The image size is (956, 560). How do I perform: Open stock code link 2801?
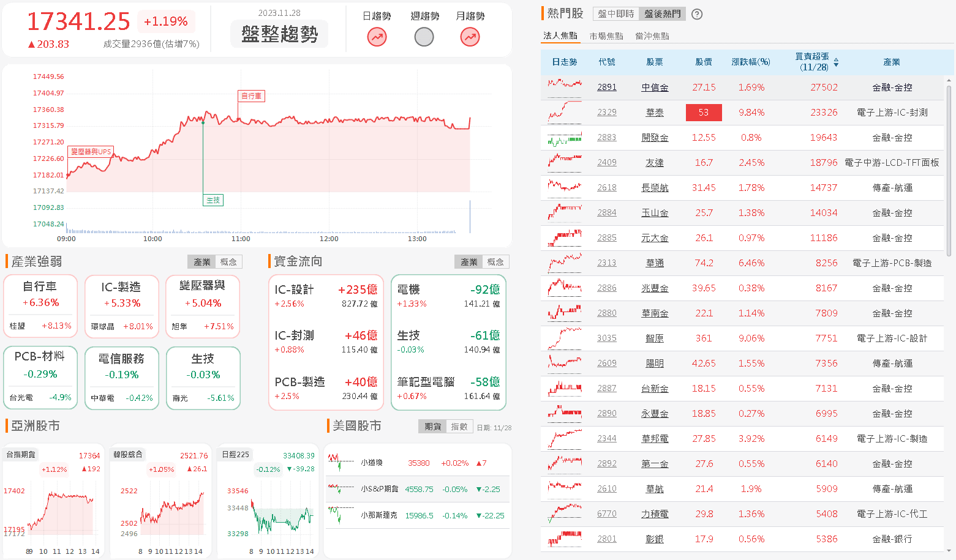[x=607, y=539]
